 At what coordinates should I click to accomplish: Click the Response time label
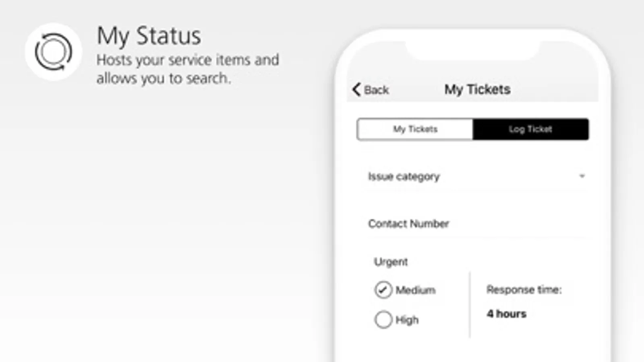(524, 290)
